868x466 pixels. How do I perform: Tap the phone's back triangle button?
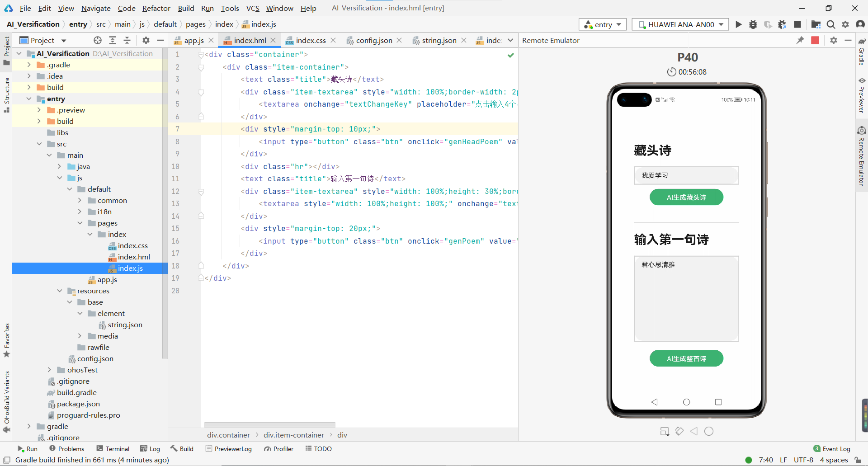point(654,402)
